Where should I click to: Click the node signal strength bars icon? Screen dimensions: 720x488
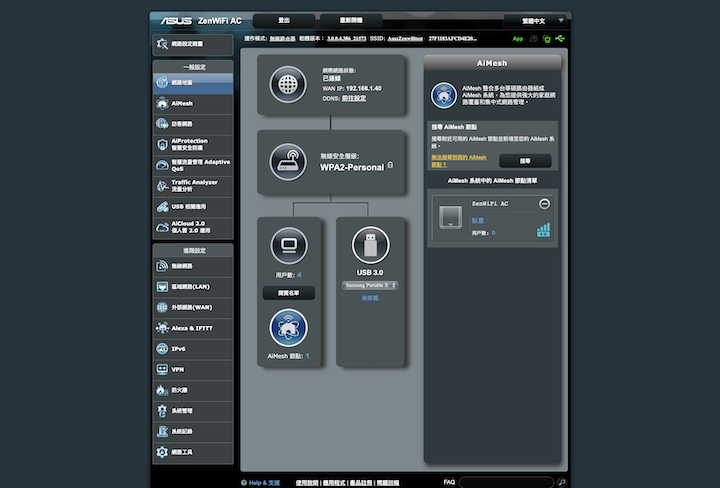543,230
